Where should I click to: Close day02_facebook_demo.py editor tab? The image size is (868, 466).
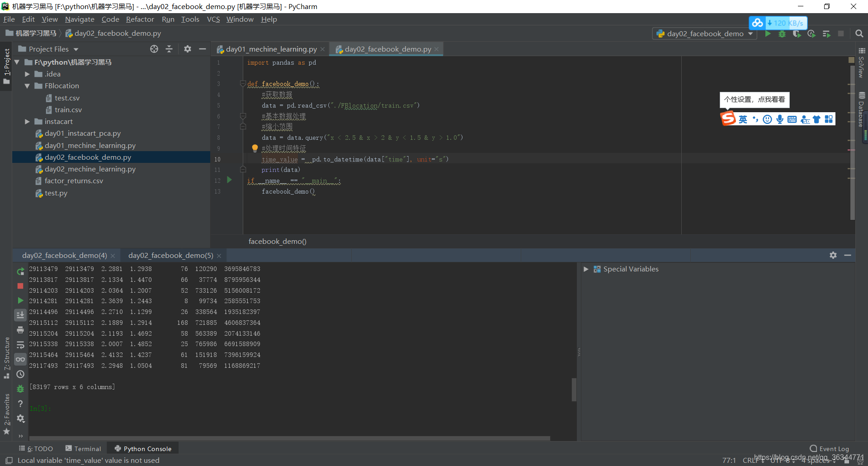click(436, 49)
